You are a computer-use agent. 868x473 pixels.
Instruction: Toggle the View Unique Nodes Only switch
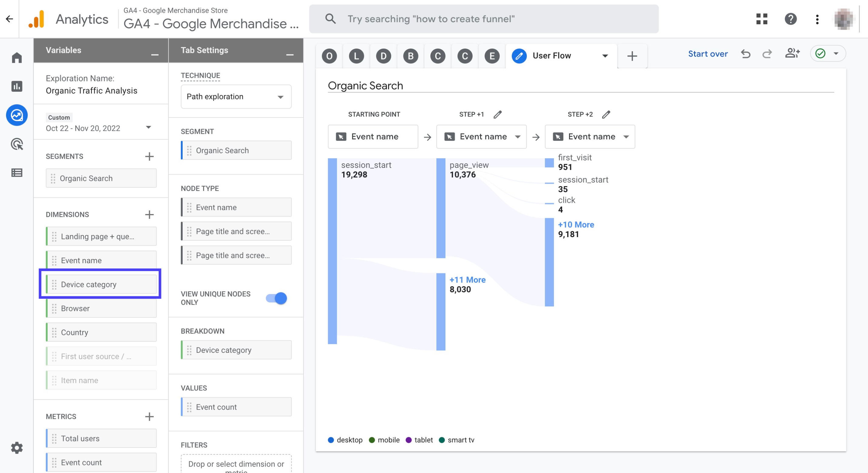pos(276,298)
